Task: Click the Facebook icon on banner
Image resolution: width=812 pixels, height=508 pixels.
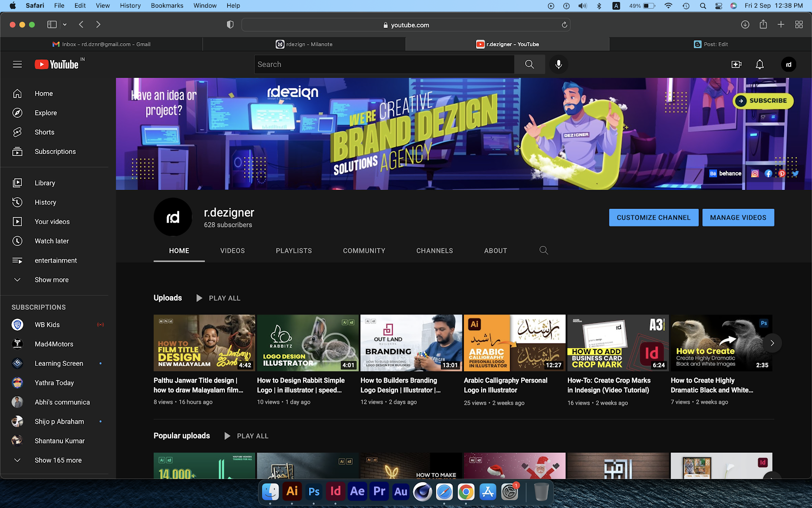Action: point(768,174)
